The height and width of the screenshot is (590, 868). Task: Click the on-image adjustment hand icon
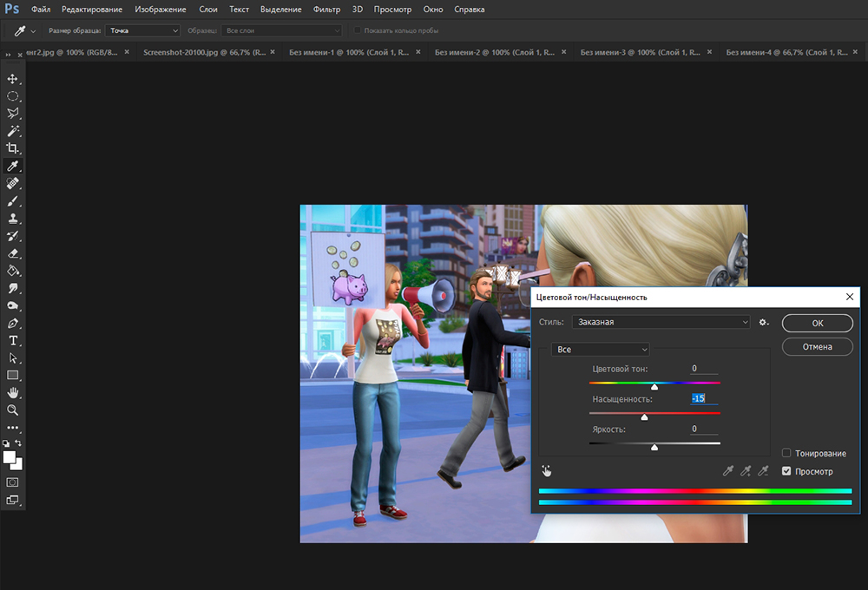coord(547,471)
